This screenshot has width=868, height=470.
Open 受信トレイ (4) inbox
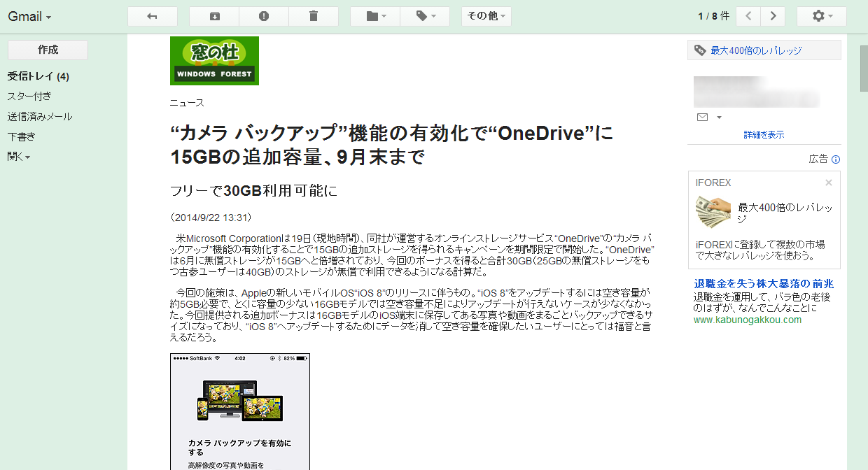coord(38,76)
